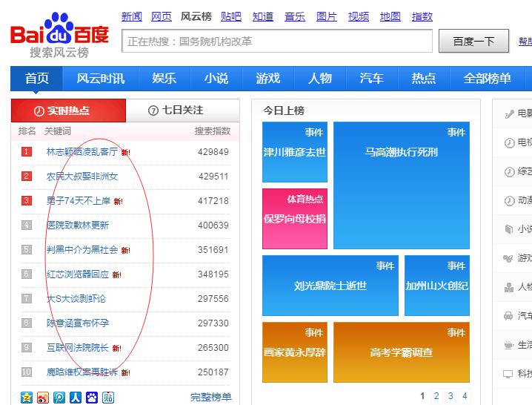Screen dimensions: 532x405
Task: Open 小说 in the blue navigation bar
Action: [216, 79]
